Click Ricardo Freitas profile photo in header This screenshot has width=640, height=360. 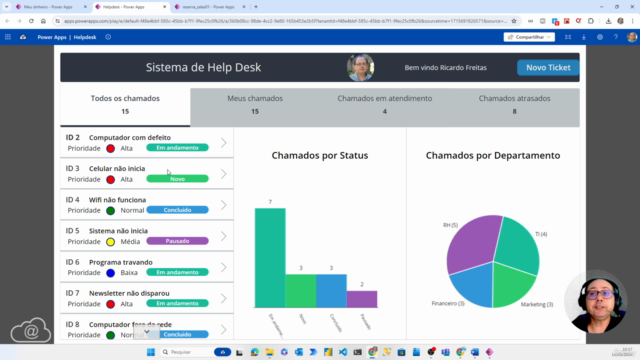coord(360,67)
